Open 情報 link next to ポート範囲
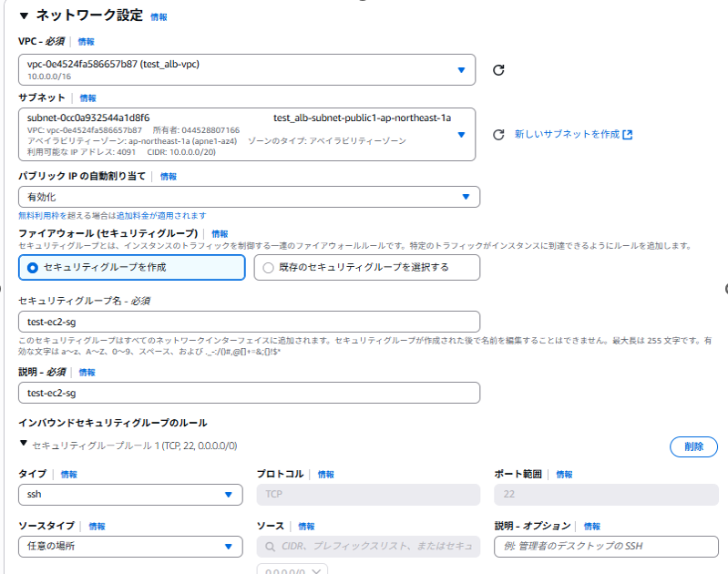Image resolution: width=728 pixels, height=574 pixels. (x=565, y=475)
